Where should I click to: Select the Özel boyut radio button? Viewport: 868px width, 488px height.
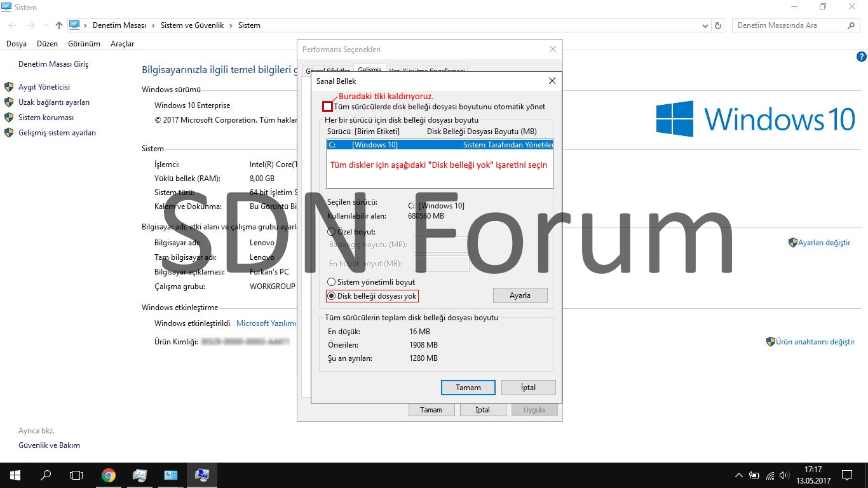(331, 232)
